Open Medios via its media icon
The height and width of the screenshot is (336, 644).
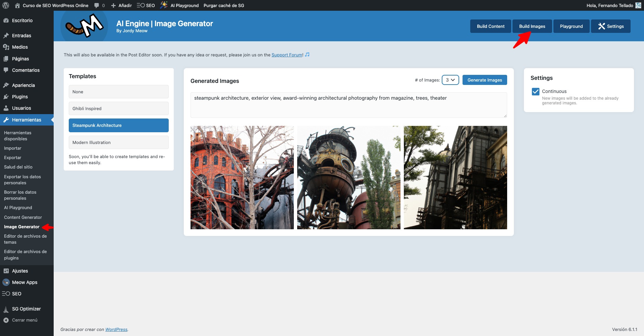click(x=6, y=47)
